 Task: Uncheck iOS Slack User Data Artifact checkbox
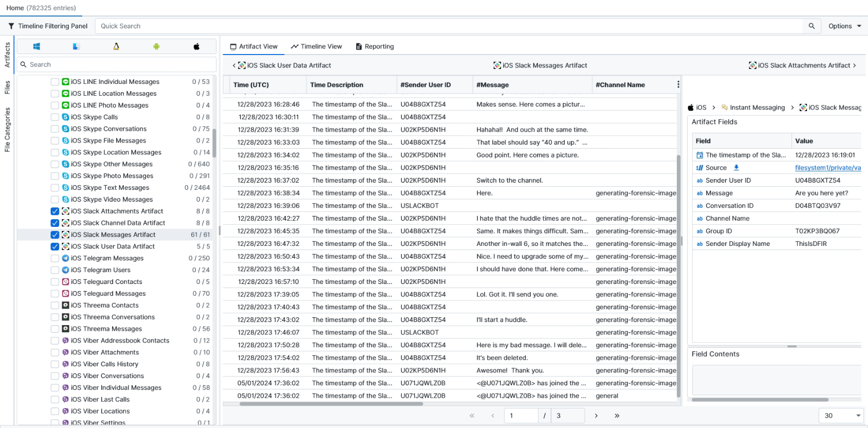(x=54, y=246)
